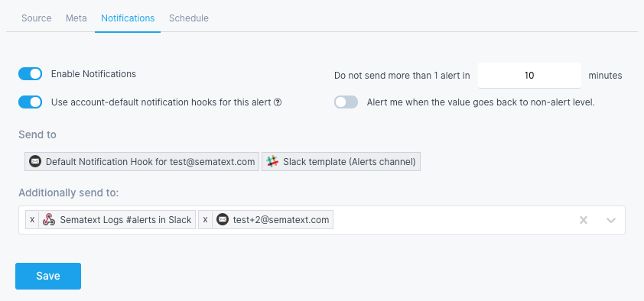
Task: Select the Notifications tab
Action: click(128, 18)
